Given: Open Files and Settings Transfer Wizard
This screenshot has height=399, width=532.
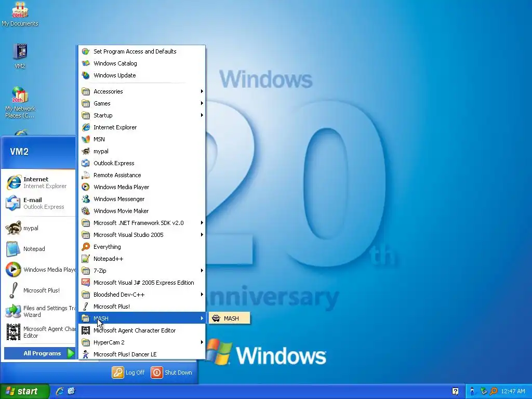Looking at the screenshot, I should 39,311.
